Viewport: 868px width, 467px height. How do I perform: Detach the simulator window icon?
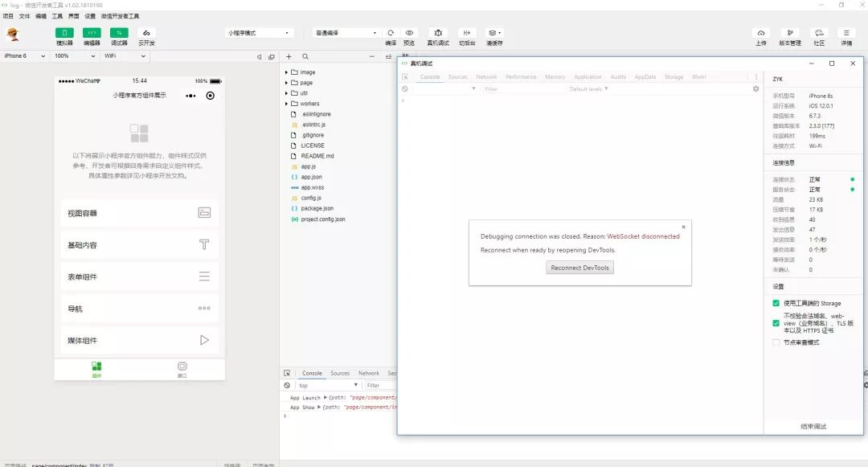tap(272, 56)
